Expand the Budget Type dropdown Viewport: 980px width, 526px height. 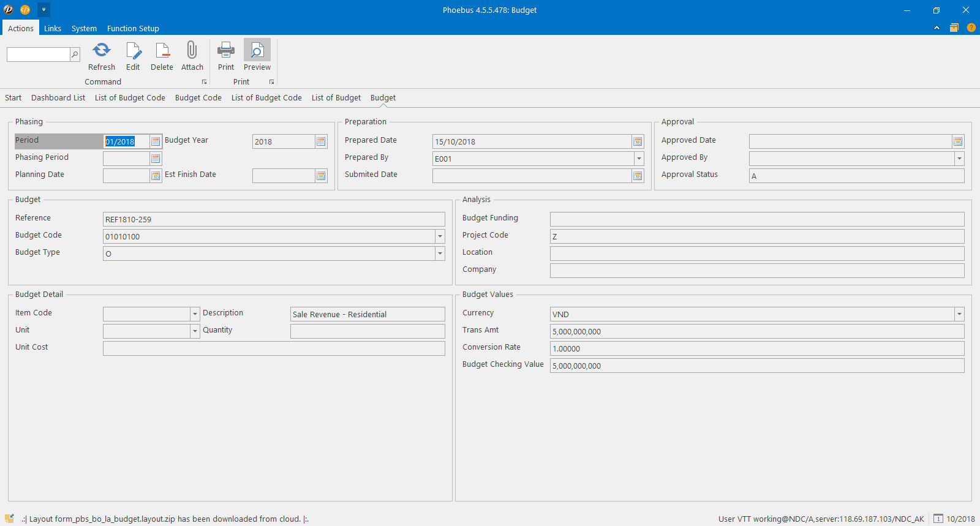pyautogui.click(x=440, y=254)
